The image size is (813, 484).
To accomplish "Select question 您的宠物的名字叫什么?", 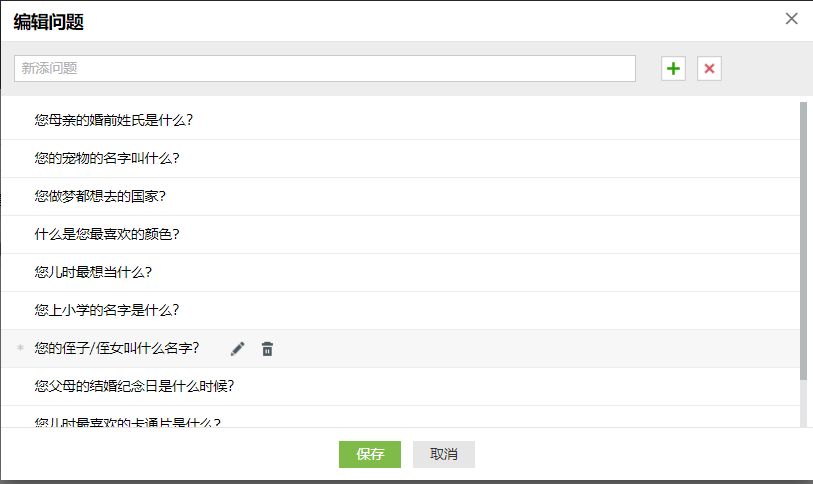I will (106, 158).
